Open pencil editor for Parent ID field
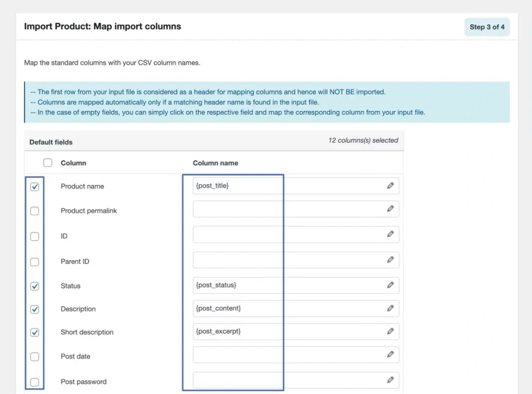This screenshot has width=532, height=394. tap(390, 260)
